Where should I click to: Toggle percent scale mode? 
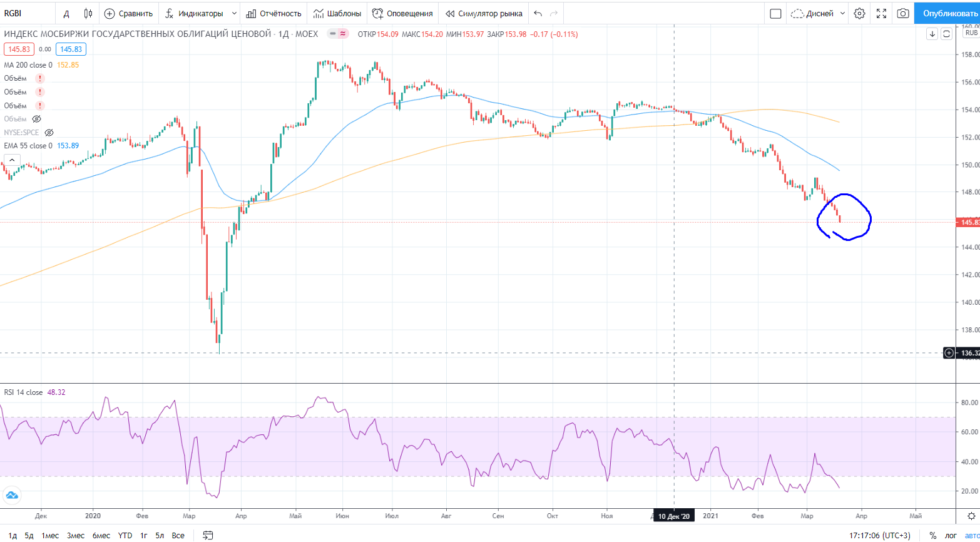tap(932, 535)
